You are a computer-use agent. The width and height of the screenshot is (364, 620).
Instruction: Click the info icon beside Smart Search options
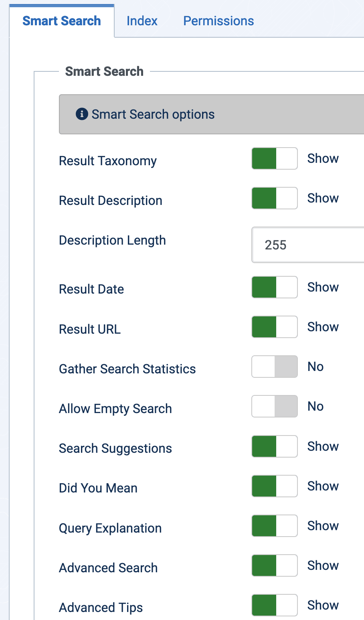pyautogui.click(x=82, y=114)
